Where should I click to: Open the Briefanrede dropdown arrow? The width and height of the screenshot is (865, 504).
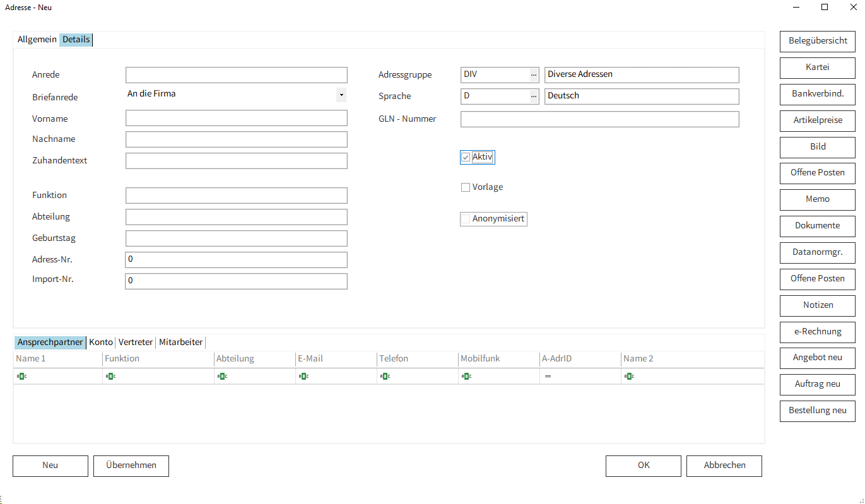[x=341, y=95]
